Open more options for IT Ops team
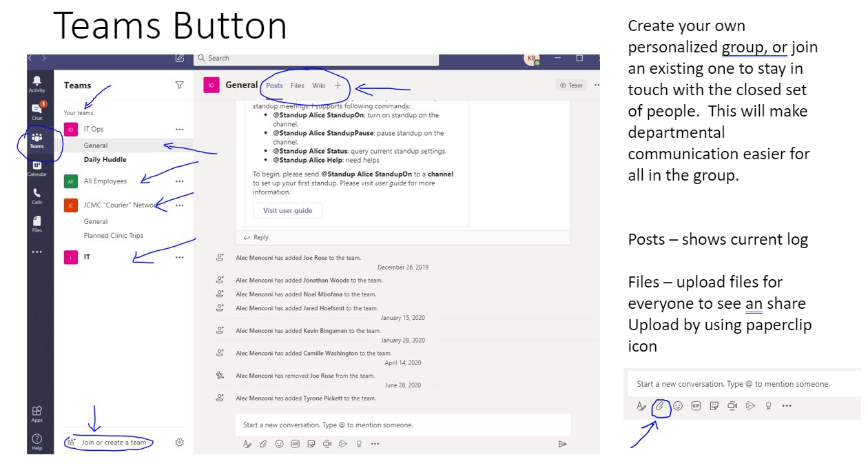868x466 pixels. [180, 129]
